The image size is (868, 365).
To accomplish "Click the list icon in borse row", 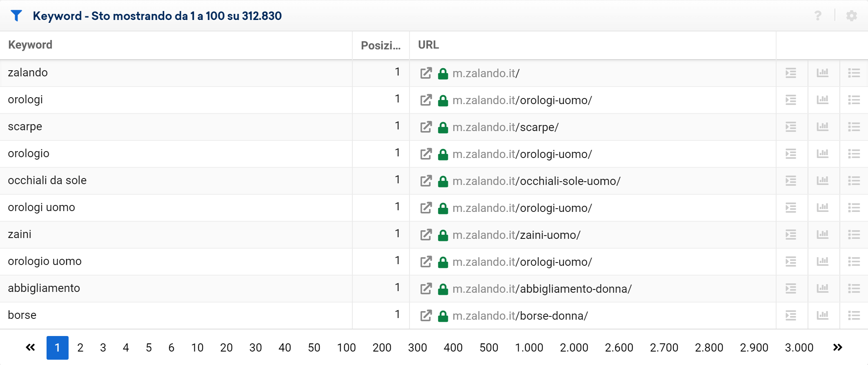I will point(854,316).
